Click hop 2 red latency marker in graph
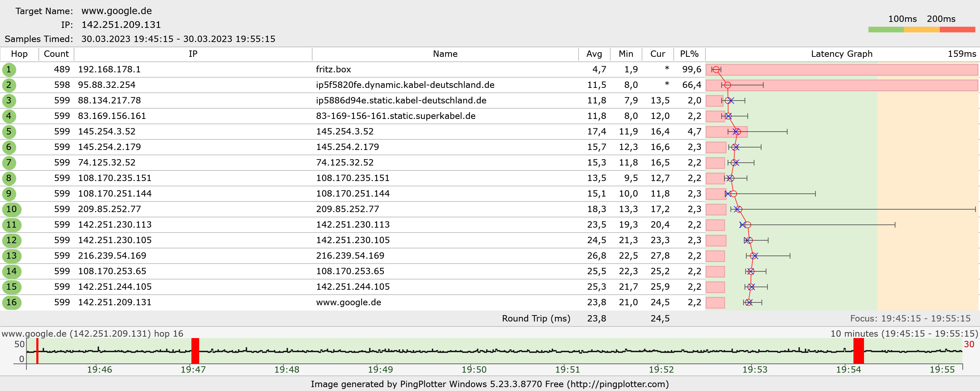 click(727, 85)
